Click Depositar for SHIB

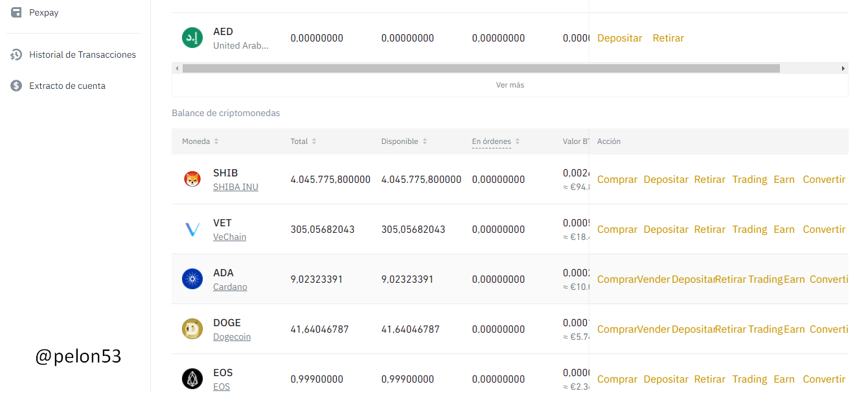tap(666, 180)
